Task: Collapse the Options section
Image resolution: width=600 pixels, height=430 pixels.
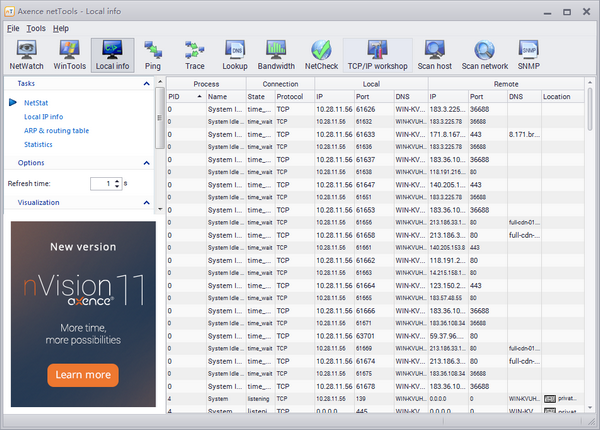Action: pyautogui.click(x=147, y=162)
